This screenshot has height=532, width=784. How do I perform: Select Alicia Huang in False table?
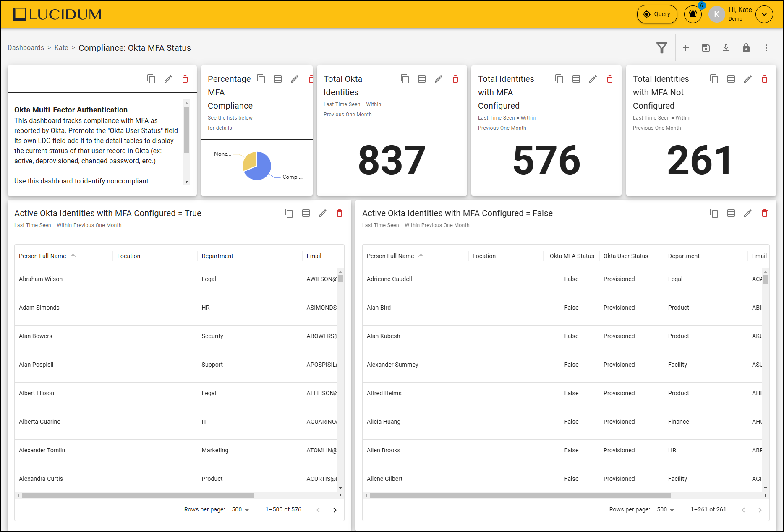click(384, 422)
